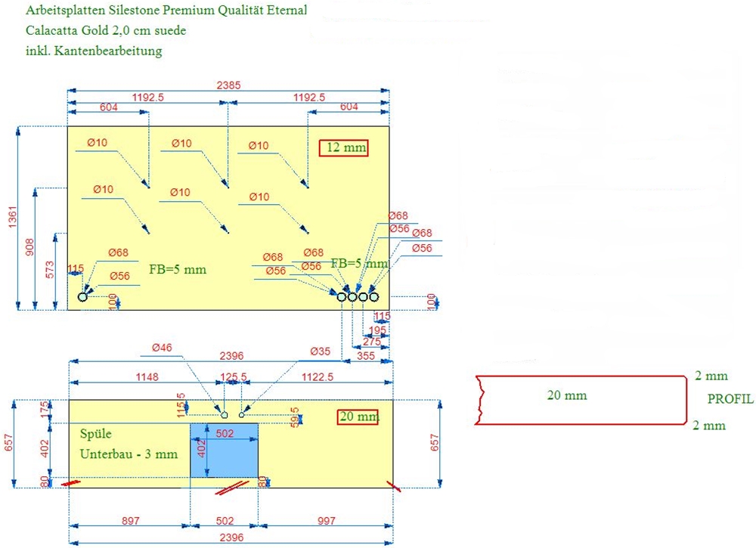Viewport: 756px width, 548px height.
Task: Select the lower '2 mm' profile label
Action: [x=709, y=426]
